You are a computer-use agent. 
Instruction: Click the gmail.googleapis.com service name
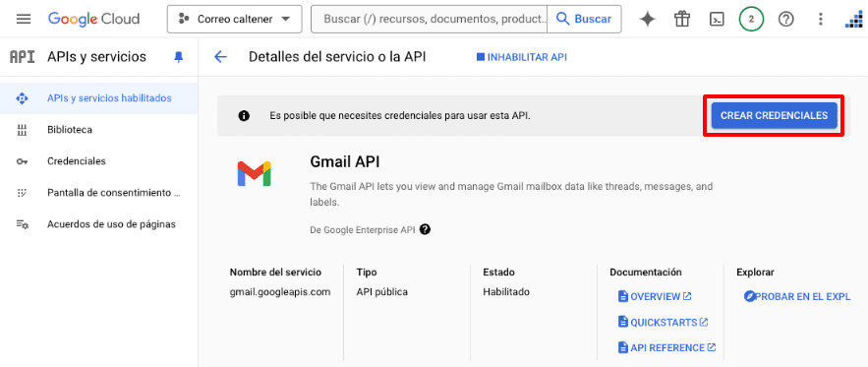pyautogui.click(x=280, y=291)
